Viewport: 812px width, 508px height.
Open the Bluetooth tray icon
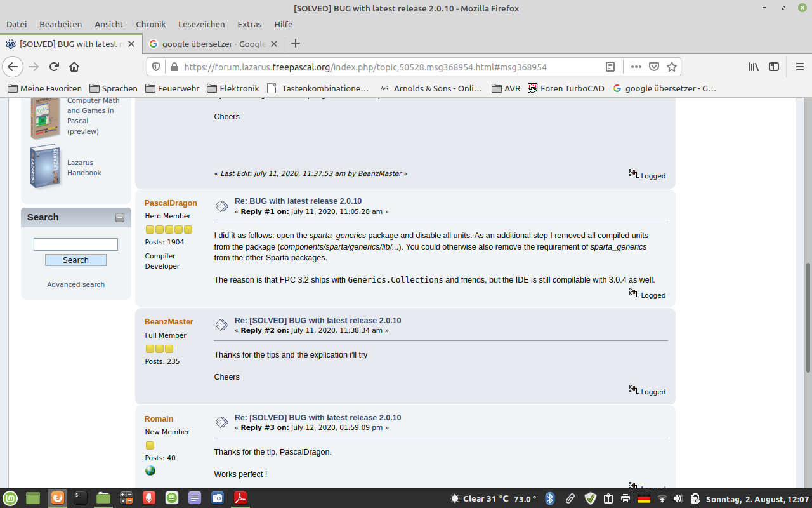[x=550, y=498]
